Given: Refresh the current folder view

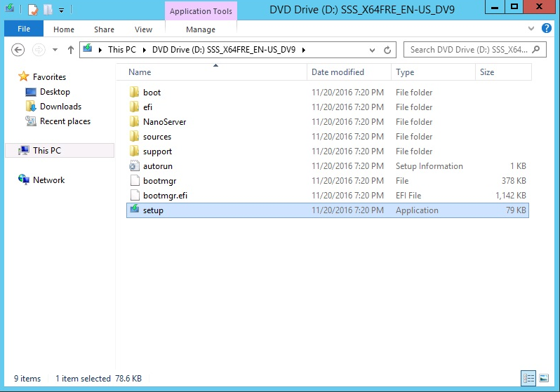Looking at the screenshot, I should click(387, 50).
